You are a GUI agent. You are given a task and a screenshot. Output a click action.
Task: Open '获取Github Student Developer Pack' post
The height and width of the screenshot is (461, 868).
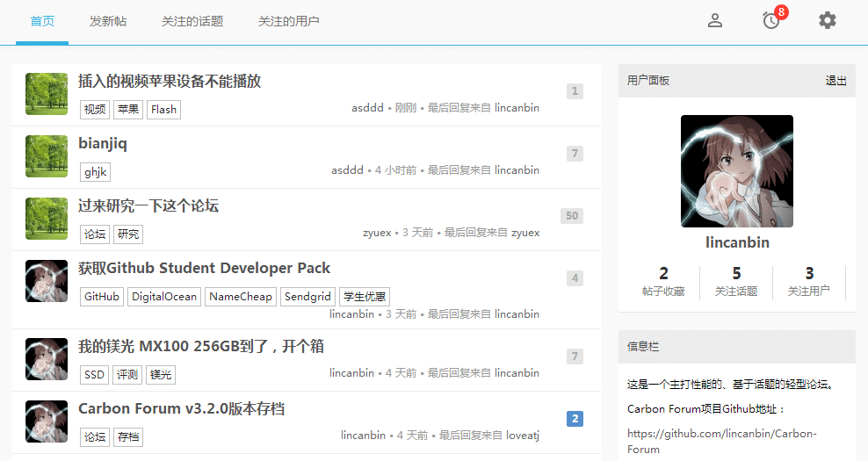click(x=204, y=269)
